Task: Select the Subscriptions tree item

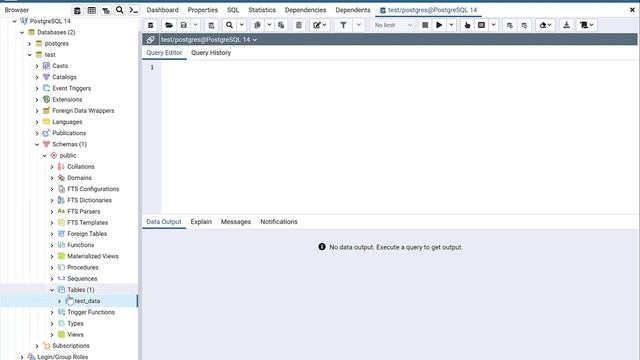Action: click(x=71, y=346)
